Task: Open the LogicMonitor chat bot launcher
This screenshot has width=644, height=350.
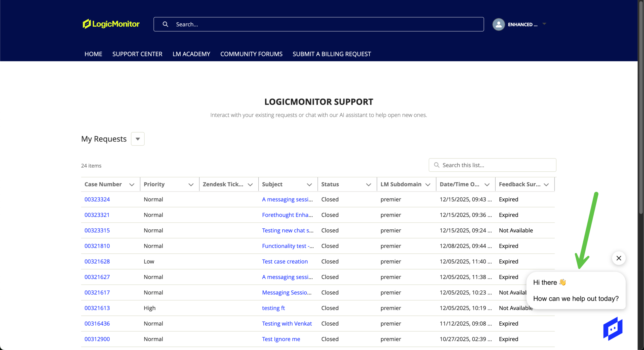Action: click(x=613, y=328)
